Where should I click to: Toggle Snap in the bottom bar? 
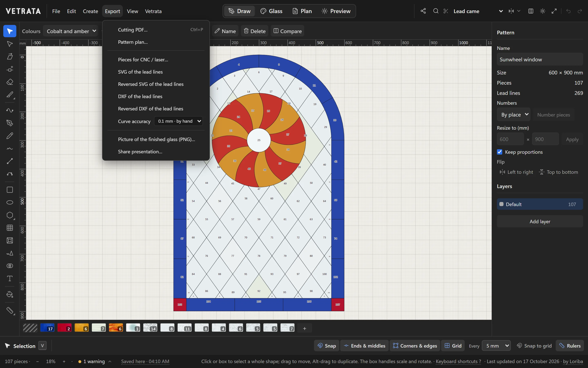pos(326,346)
